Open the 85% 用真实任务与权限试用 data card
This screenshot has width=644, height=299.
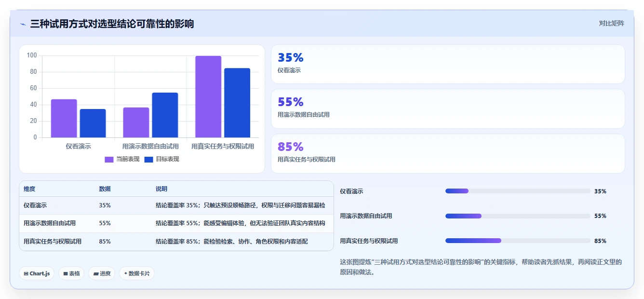(448, 153)
